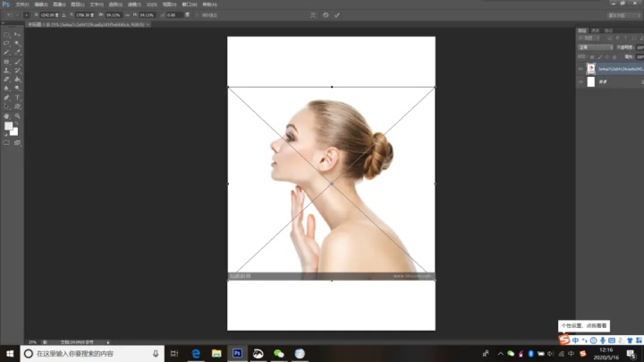The width and height of the screenshot is (644, 362).
Task: Swap foreground and background colors
Action: click(x=17, y=123)
